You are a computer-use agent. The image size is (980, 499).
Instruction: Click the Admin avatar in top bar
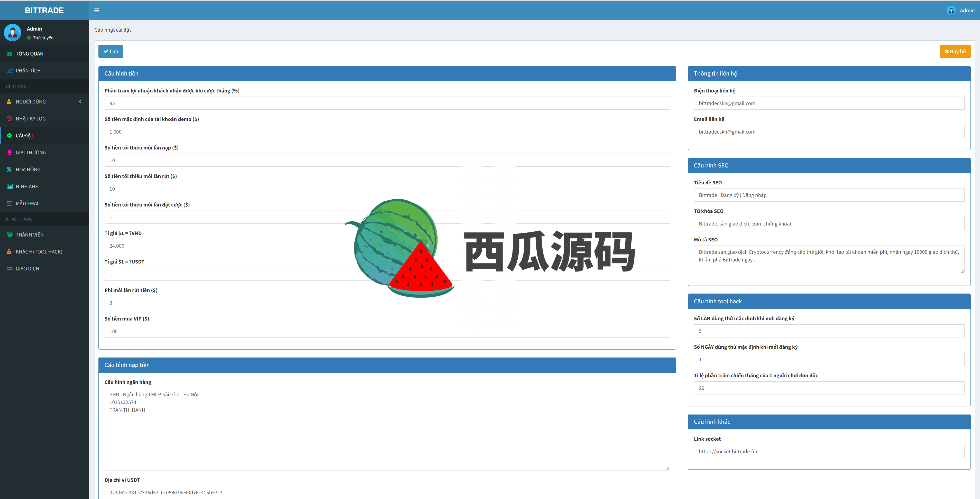point(951,10)
